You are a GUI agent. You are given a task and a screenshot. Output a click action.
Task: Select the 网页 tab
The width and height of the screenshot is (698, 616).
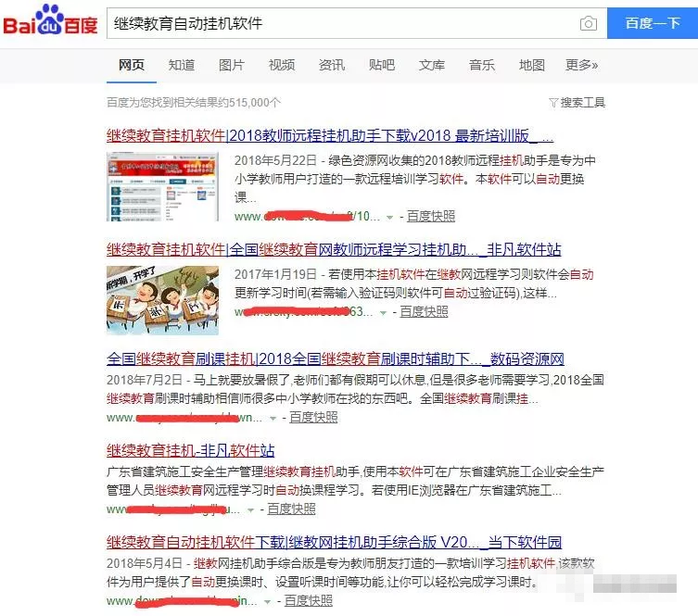(x=132, y=65)
